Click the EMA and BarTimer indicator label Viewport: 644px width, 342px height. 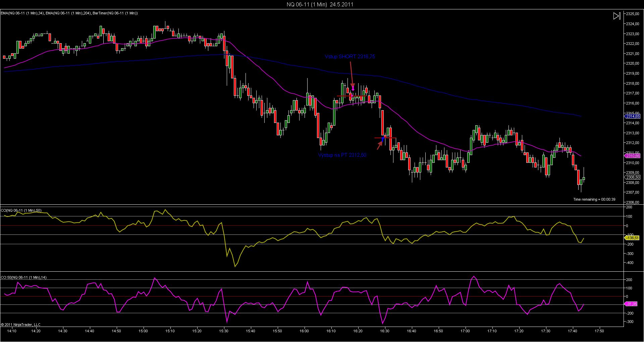click(69, 13)
